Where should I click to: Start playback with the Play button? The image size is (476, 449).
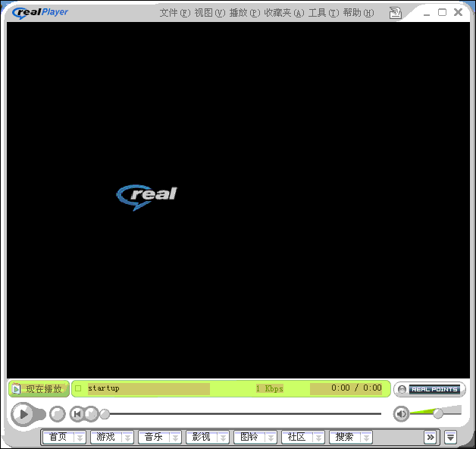point(23,414)
